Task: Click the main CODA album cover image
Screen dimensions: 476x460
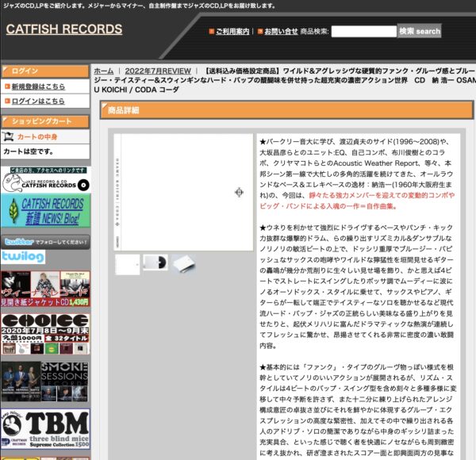Action: (183, 193)
